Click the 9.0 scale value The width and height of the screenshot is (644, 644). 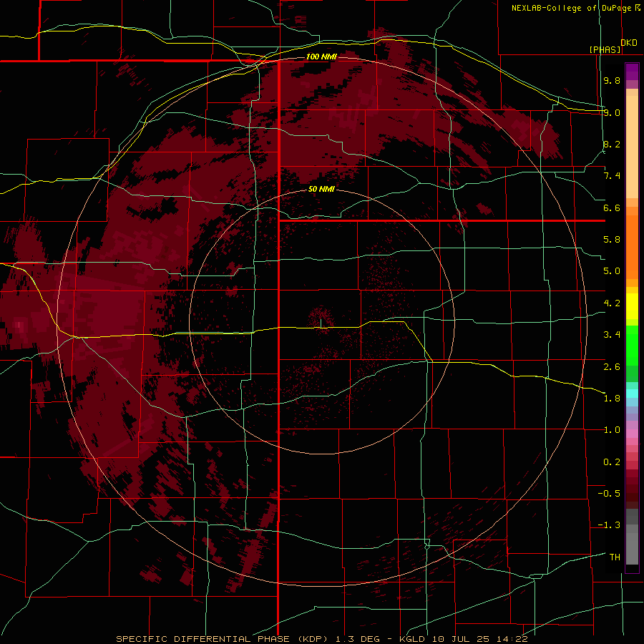click(x=612, y=112)
